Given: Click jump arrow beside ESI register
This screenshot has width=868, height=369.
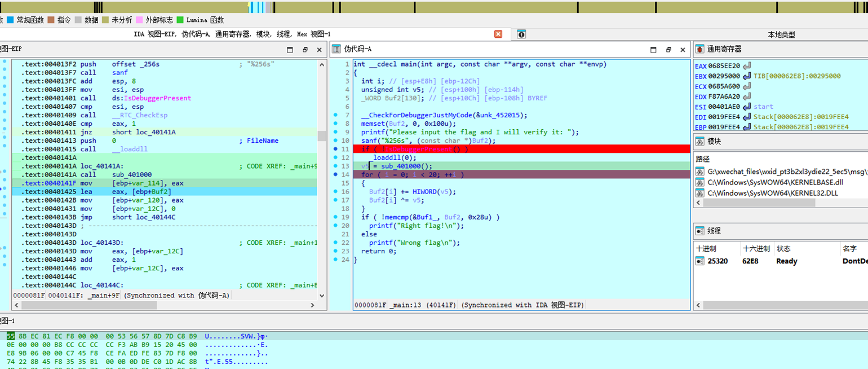Looking at the screenshot, I should tap(747, 107).
